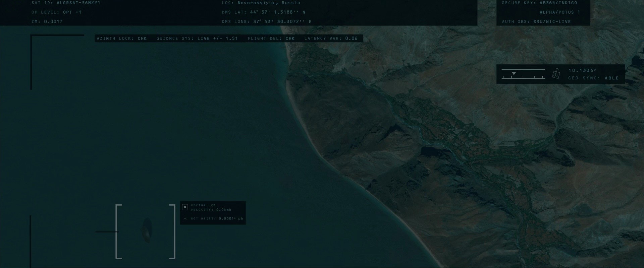
Task: Click the location text Novorossiysk, Russia
Action: tap(269, 3)
